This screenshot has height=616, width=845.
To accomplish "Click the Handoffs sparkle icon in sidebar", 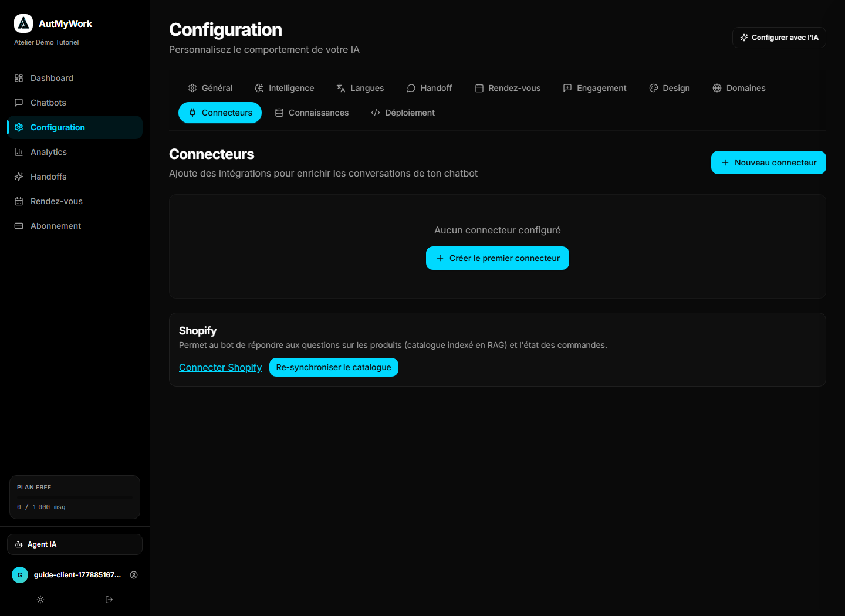I will [x=19, y=177].
